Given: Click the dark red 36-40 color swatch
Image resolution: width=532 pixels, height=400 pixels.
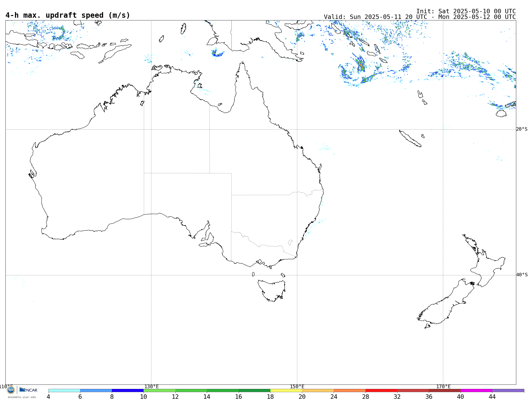Looking at the screenshot, I should click(445, 390).
